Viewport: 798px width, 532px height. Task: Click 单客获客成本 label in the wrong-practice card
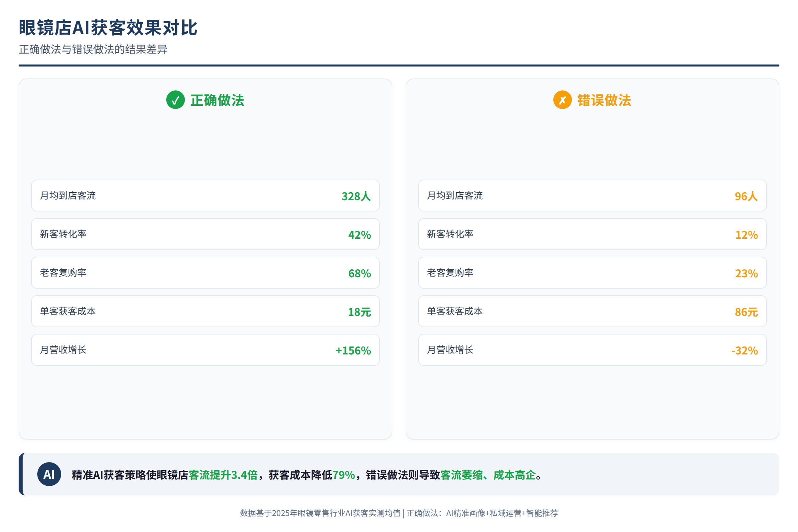click(455, 311)
